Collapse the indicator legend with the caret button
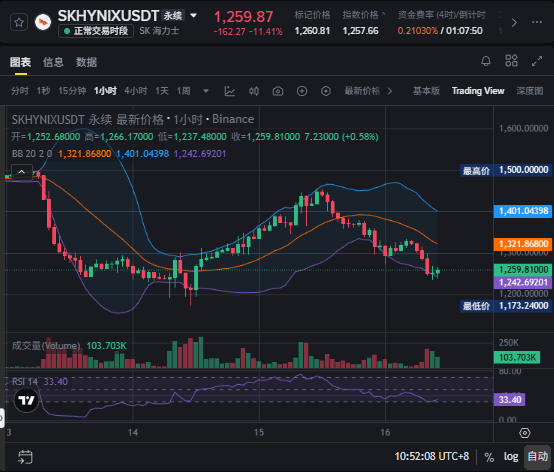The height and width of the screenshot is (472, 554). (x=22, y=172)
